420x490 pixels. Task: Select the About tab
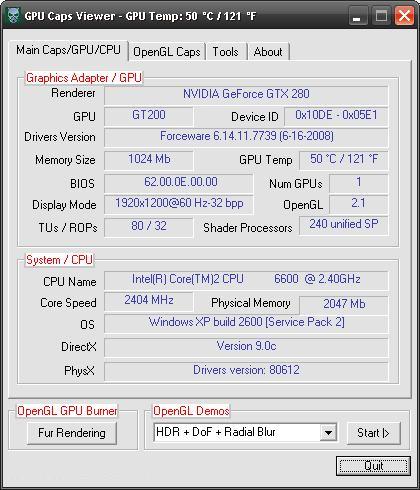point(268,52)
